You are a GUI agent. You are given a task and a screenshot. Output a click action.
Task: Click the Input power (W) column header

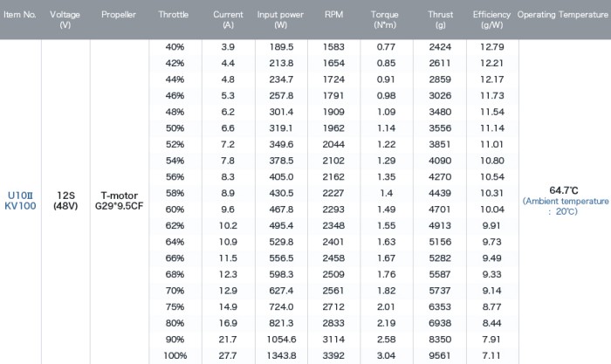click(280, 19)
